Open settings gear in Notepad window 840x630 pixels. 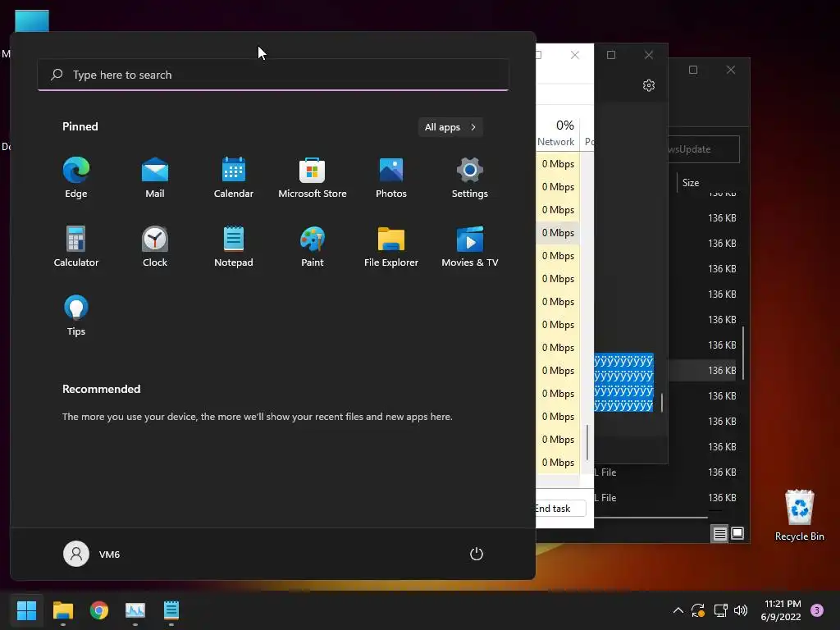pyautogui.click(x=649, y=85)
